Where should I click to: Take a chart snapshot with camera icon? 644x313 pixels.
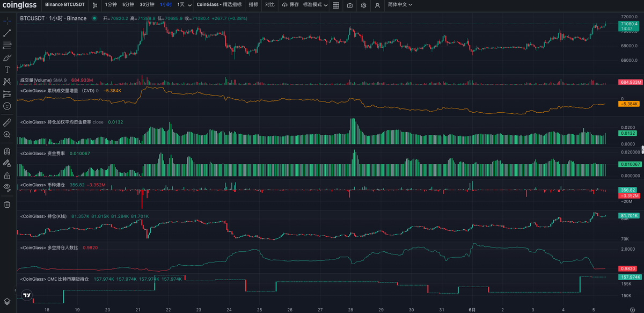pyautogui.click(x=350, y=5)
